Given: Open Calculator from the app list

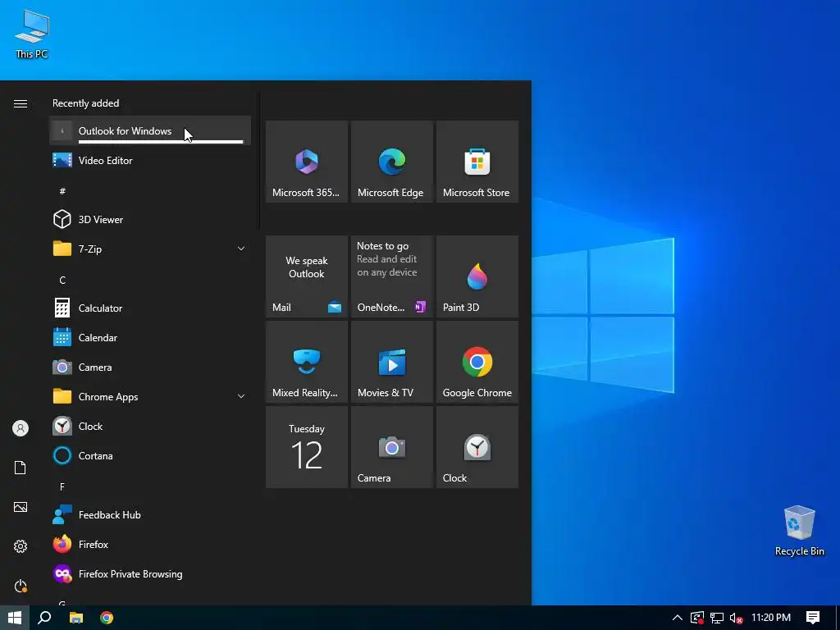Looking at the screenshot, I should pos(150,308).
